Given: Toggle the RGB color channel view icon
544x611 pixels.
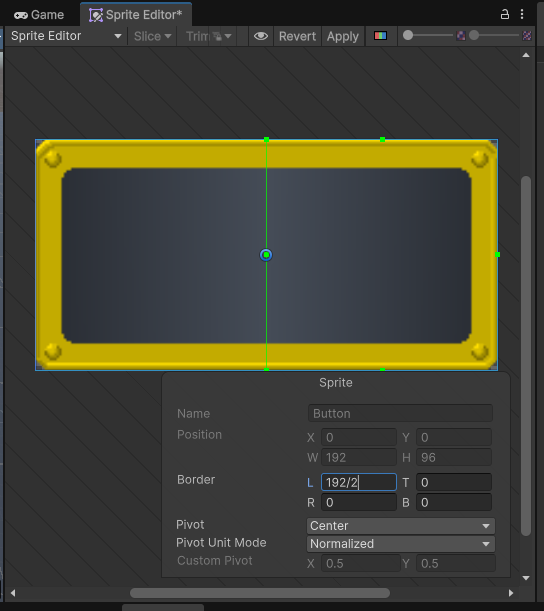Looking at the screenshot, I should (x=380, y=36).
